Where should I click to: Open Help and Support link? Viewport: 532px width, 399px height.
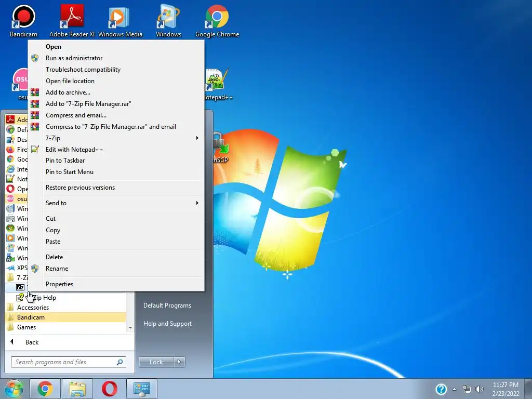tap(168, 324)
